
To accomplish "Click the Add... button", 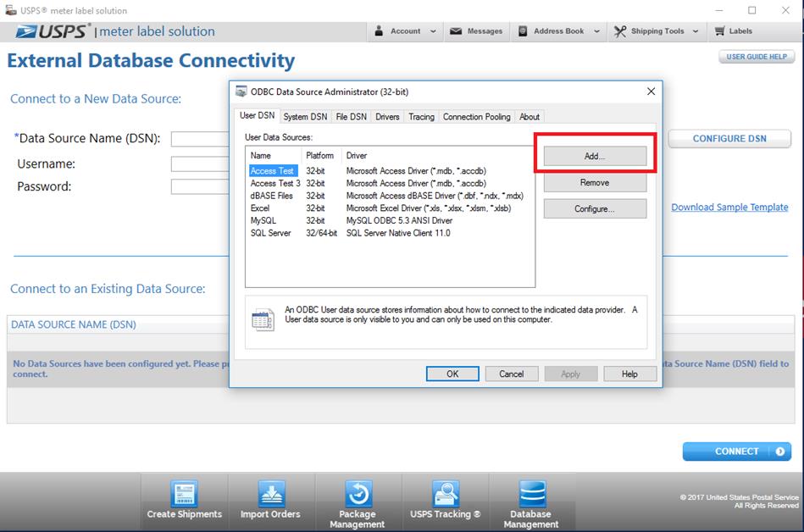I will point(595,157).
